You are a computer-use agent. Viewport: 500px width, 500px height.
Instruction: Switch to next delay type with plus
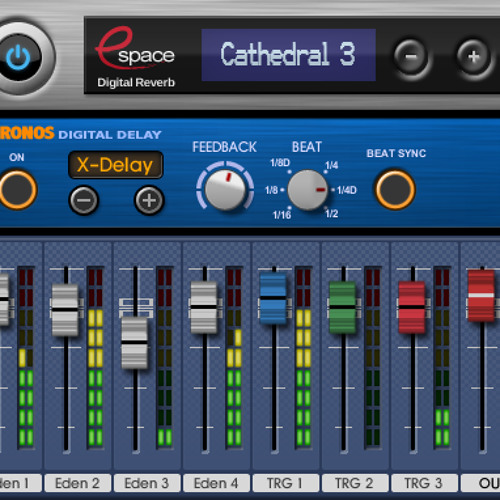point(149,200)
